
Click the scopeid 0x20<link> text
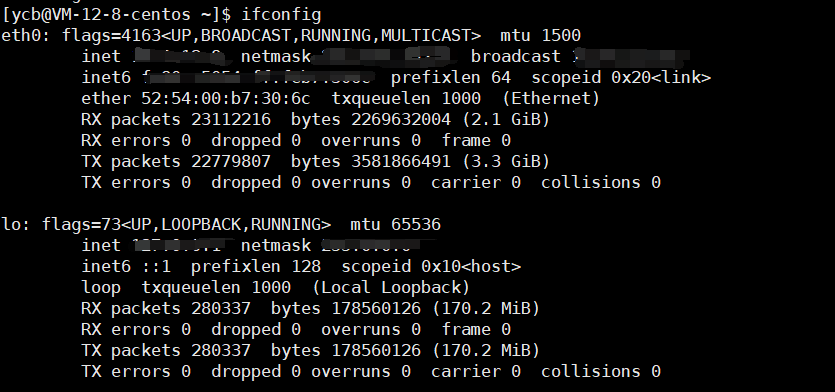click(x=621, y=78)
